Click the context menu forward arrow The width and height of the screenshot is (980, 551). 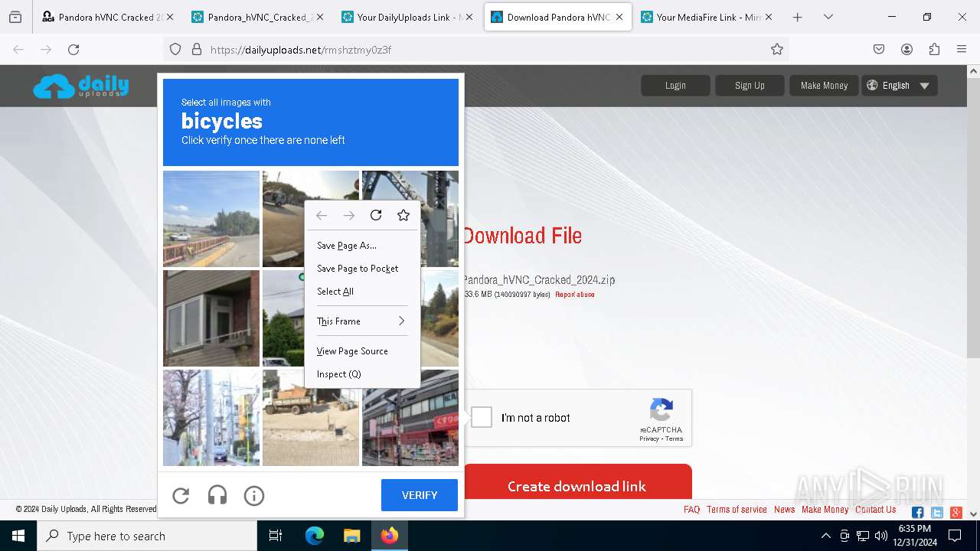(x=349, y=215)
